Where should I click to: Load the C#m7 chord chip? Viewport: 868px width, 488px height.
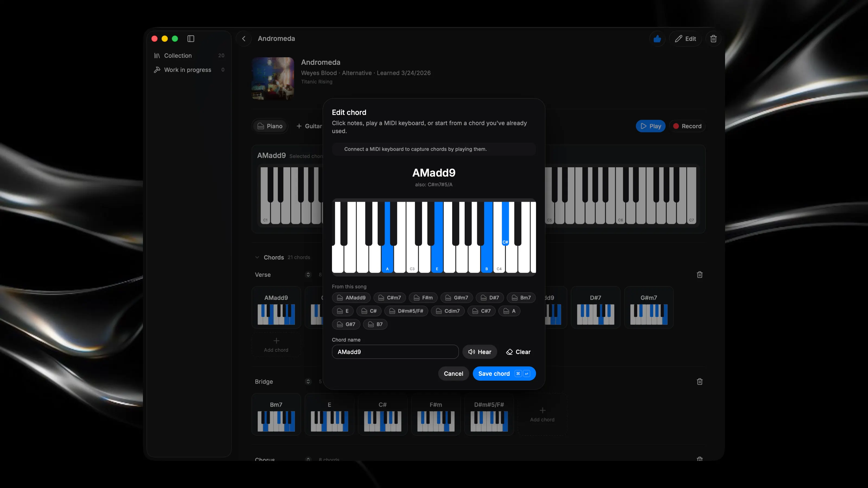click(x=390, y=298)
